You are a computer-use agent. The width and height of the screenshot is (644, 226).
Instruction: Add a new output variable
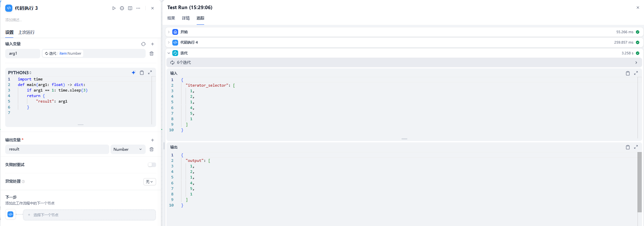pos(152,140)
